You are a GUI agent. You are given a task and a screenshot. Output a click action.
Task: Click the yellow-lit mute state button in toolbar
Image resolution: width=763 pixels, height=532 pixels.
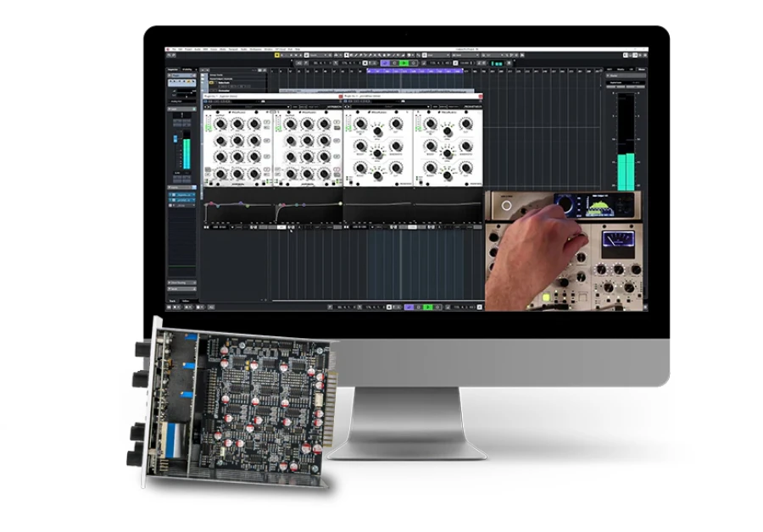[277, 55]
